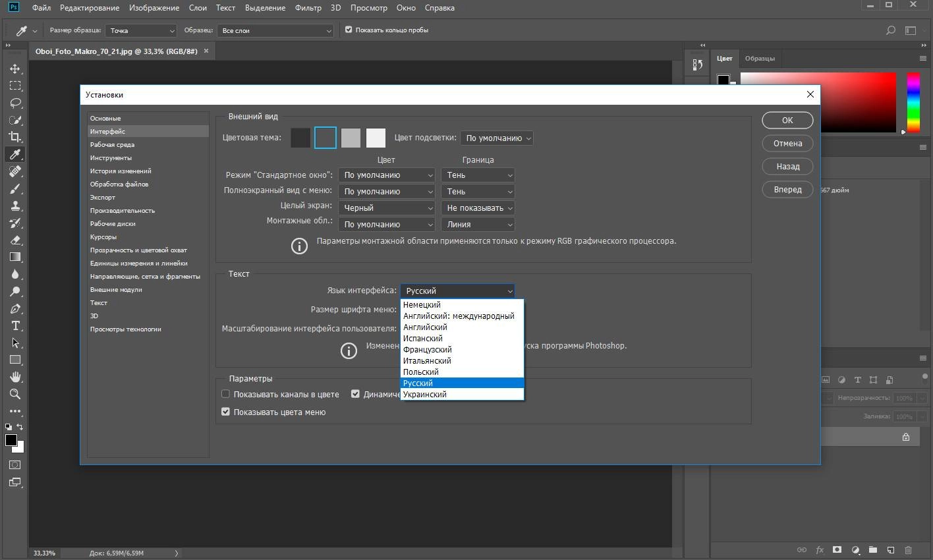Viewport: 933px width, 560px height.
Task: Select the Lasso tool
Action: click(x=14, y=103)
